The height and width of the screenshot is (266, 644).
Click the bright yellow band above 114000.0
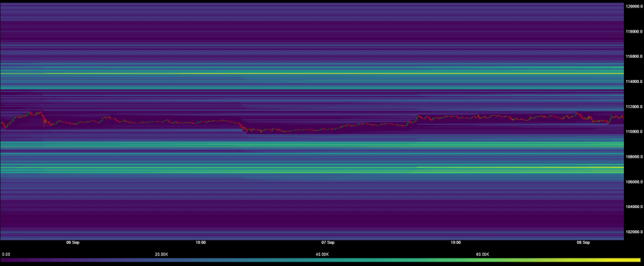[314, 74]
